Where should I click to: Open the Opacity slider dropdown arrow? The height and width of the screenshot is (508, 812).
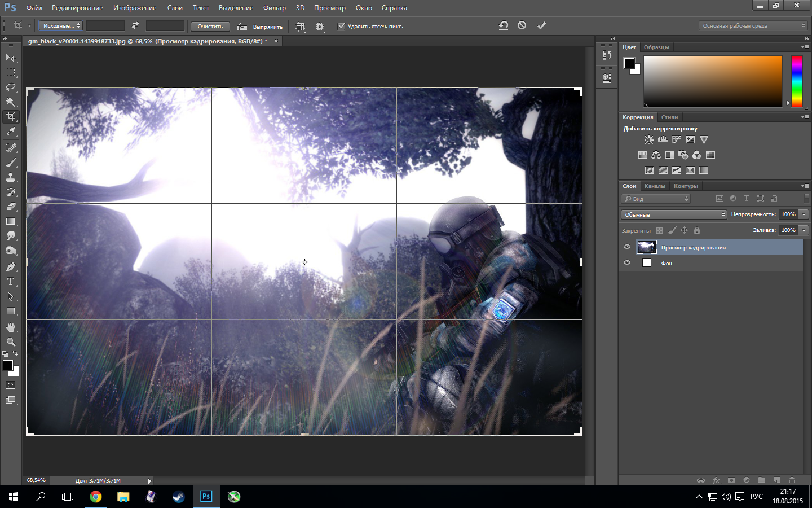point(804,214)
